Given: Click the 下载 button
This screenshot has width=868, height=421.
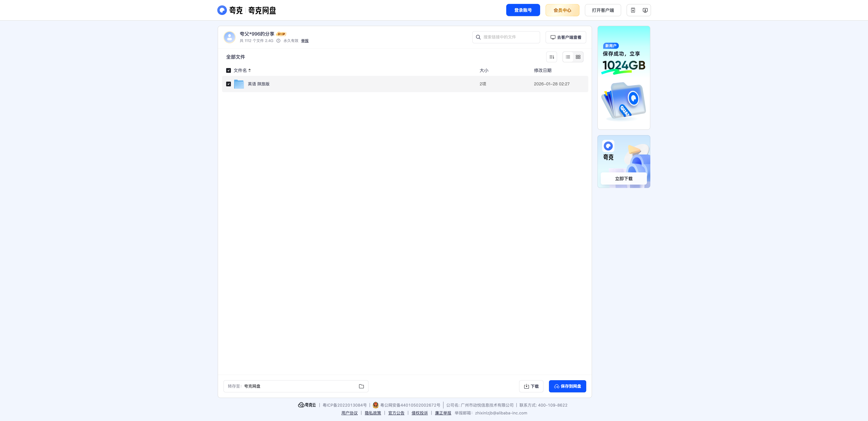Looking at the screenshot, I should [x=531, y=386].
